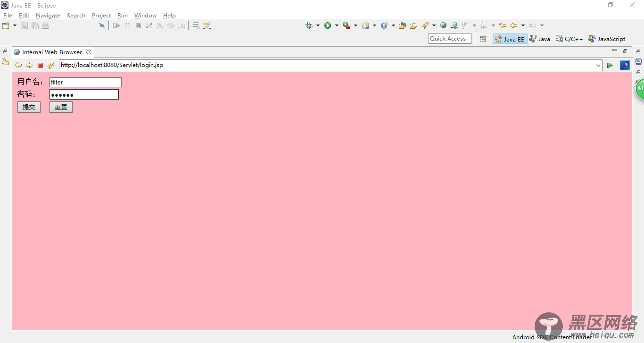644x343 pixels.
Task: Toggle Skip All Breakpoints icon
Action: 102,25
